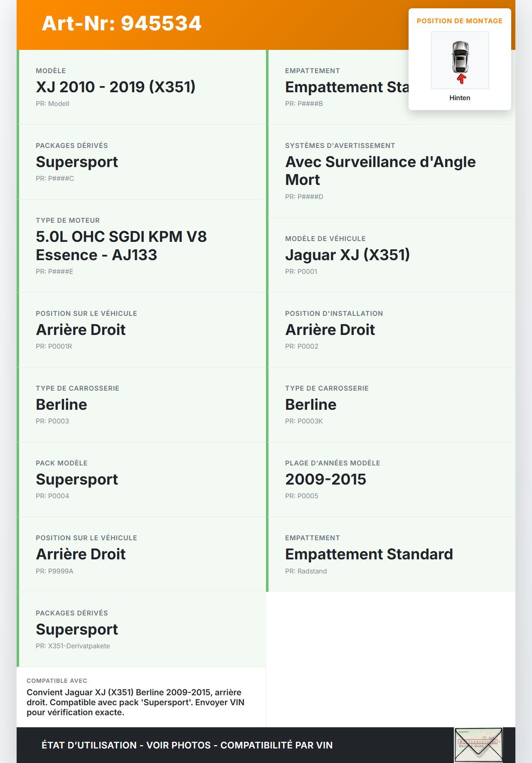This screenshot has height=763, width=532.
Task: Click Arrière Droit under Position d'installation
Action: click(x=330, y=330)
